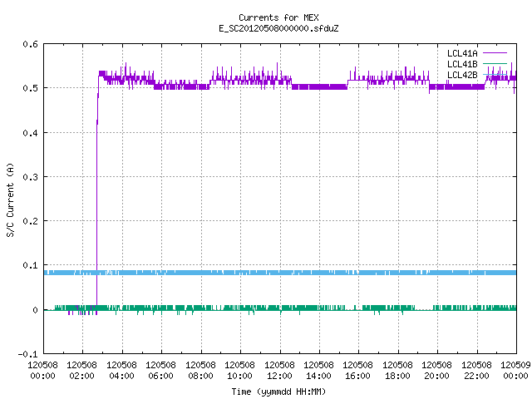Viewport: 532px width, 399px height.
Task: Click the green LCL41B legend line sample
Action: point(495,64)
